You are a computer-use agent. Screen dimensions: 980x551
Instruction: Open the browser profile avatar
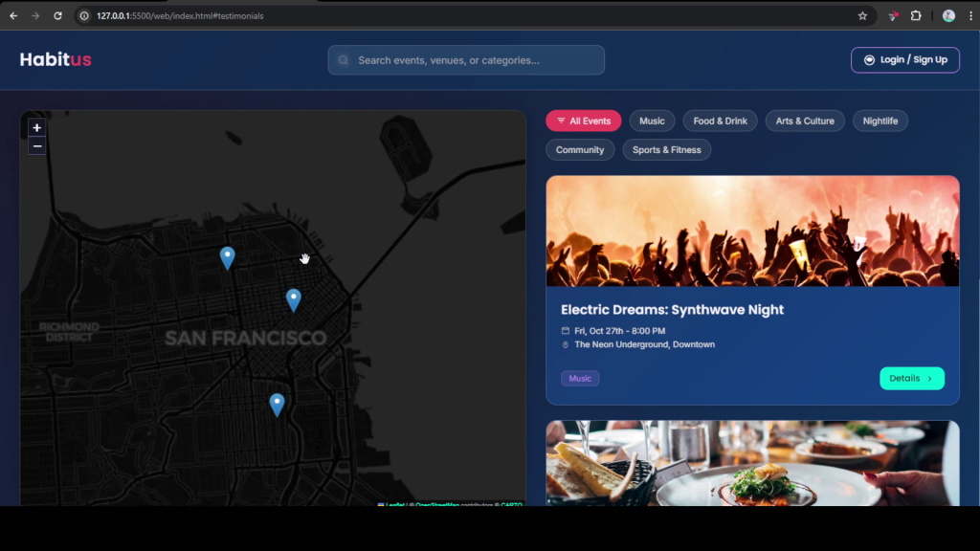coord(948,16)
